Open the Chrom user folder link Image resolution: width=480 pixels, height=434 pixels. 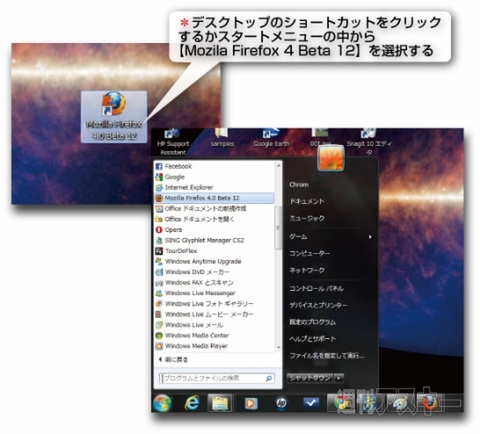pos(299,185)
